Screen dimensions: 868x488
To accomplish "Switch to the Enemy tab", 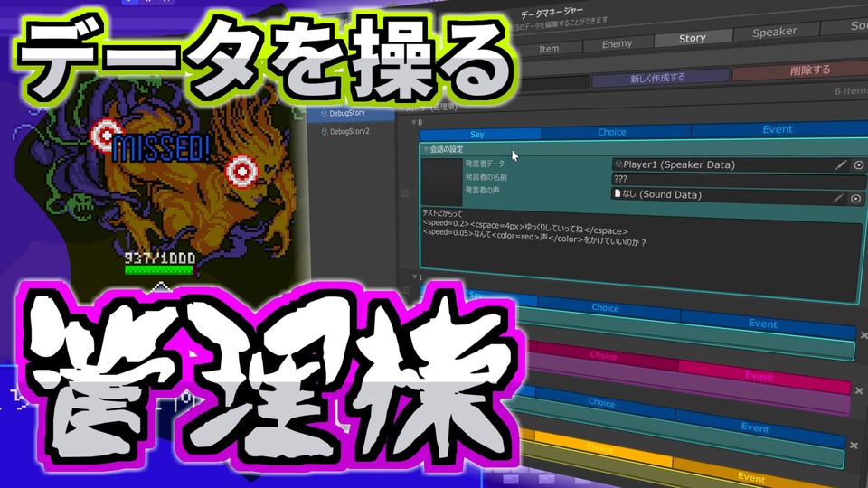I will pyautogui.click(x=617, y=43).
